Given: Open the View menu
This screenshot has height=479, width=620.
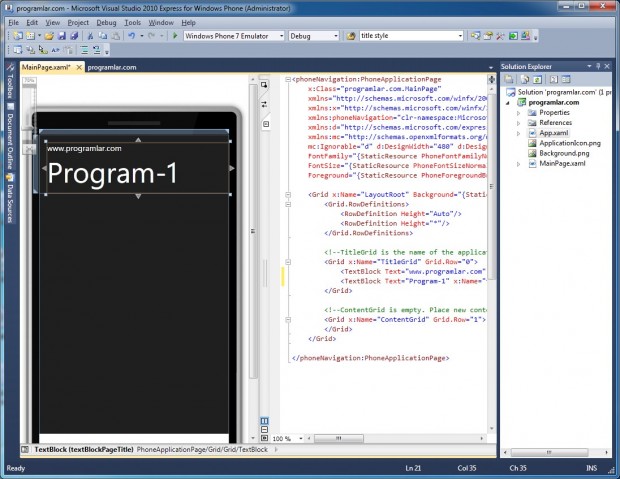Looking at the screenshot, I should tap(53, 23).
